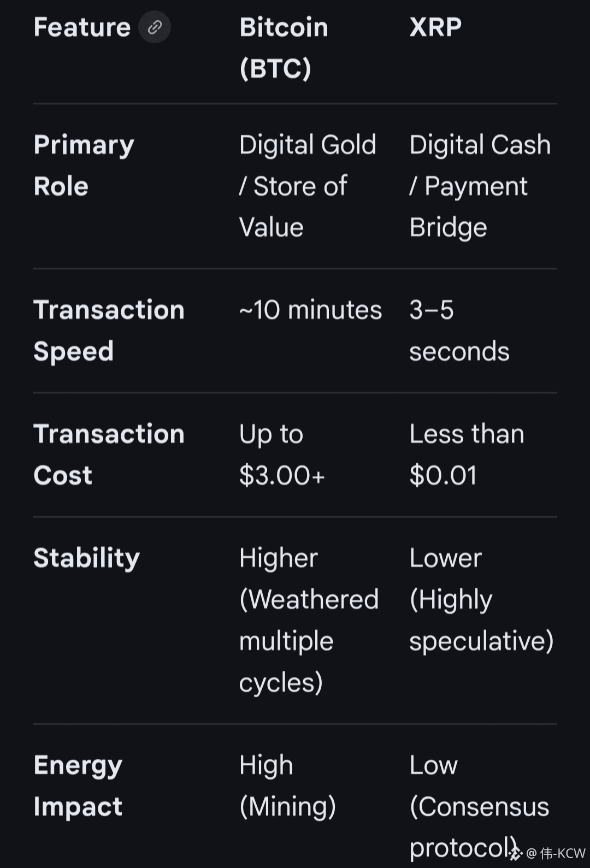This screenshot has height=868, width=590.
Task: Click the link icon beside Feature
Action: click(x=155, y=27)
